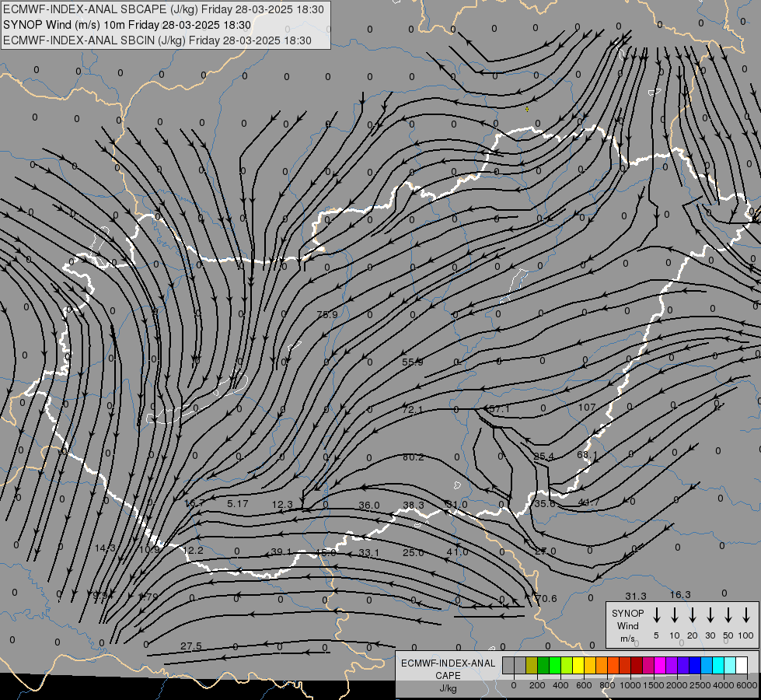Screen dimensions: 761x700
Task: Click the 39.1 CAPE value on the map
Action: [281, 552]
